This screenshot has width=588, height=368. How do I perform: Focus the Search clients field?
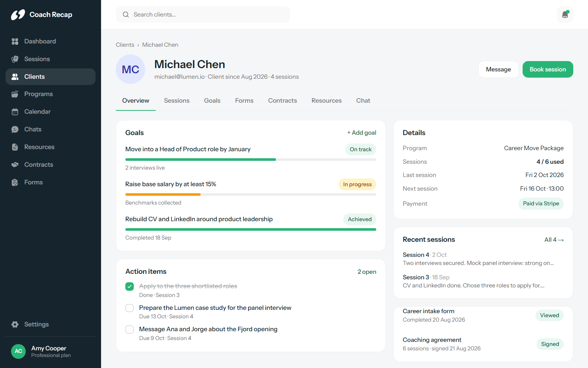pyautogui.click(x=203, y=15)
